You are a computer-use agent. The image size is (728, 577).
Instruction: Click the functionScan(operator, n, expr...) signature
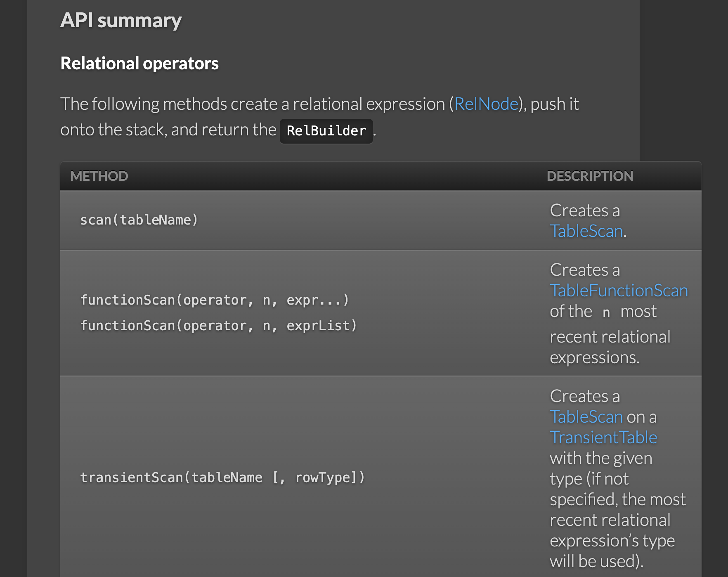point(215,300)
